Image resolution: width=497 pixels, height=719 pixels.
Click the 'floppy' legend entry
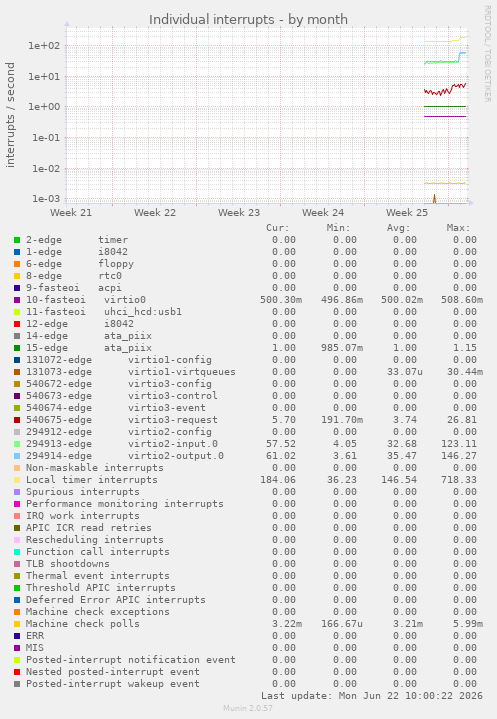(x=116, y=264)
